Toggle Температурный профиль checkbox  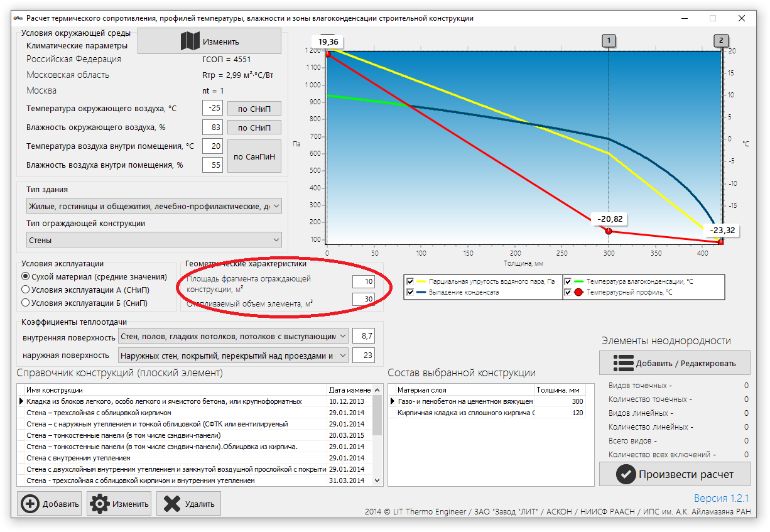point(568,293)
